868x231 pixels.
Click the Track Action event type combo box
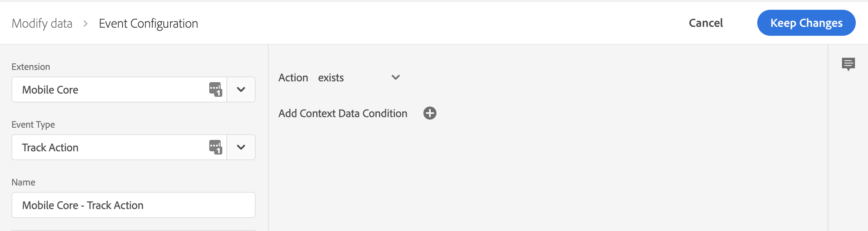pyautogui.click(x=119, y=147)
